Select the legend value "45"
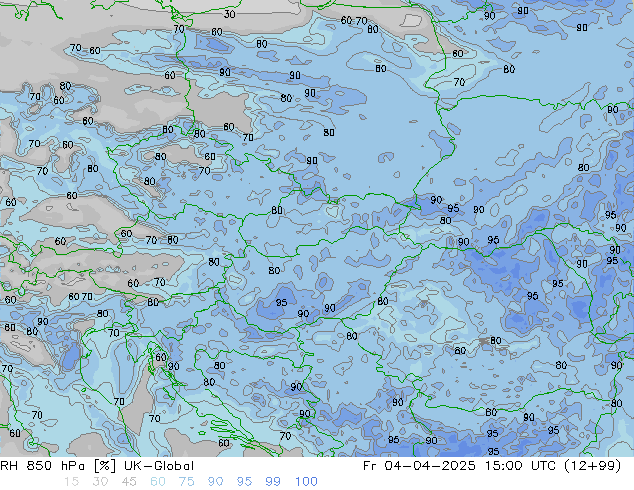Image resolution: width=634 pixels, height=490 pixels. click(x=129, y=482)
